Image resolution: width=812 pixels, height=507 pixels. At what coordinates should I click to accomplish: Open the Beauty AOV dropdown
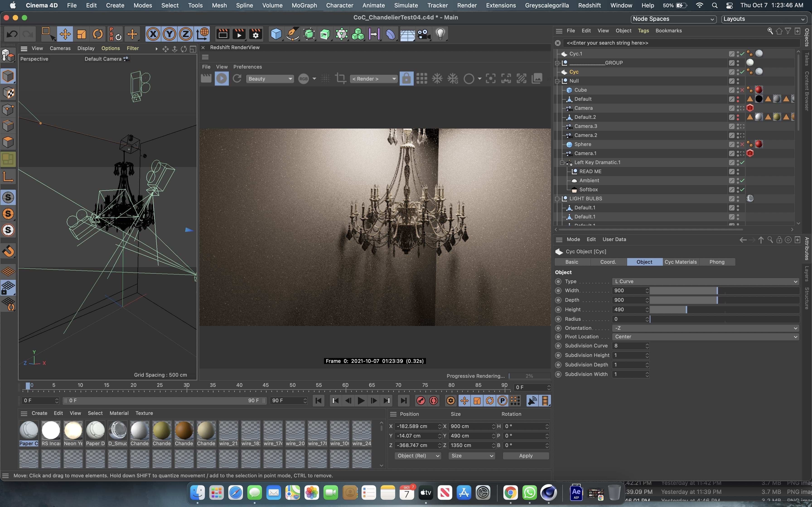pos(270,79)
